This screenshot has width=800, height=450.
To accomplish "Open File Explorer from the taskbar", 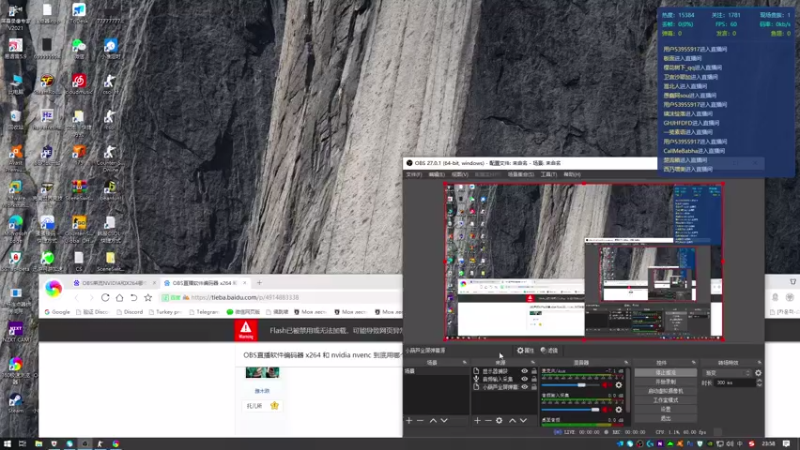I will tap(38, 444).
